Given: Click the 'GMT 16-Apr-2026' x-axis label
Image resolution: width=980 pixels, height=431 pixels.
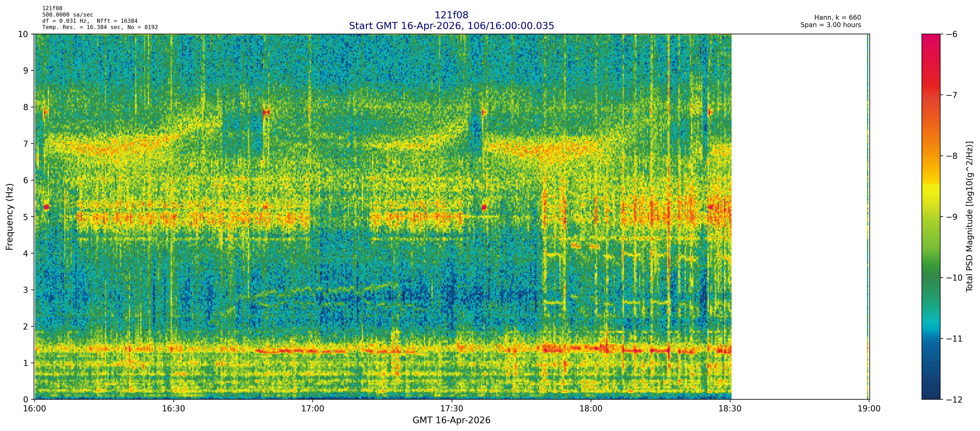Looking at the screenshot, I should [x=451, y=420].
